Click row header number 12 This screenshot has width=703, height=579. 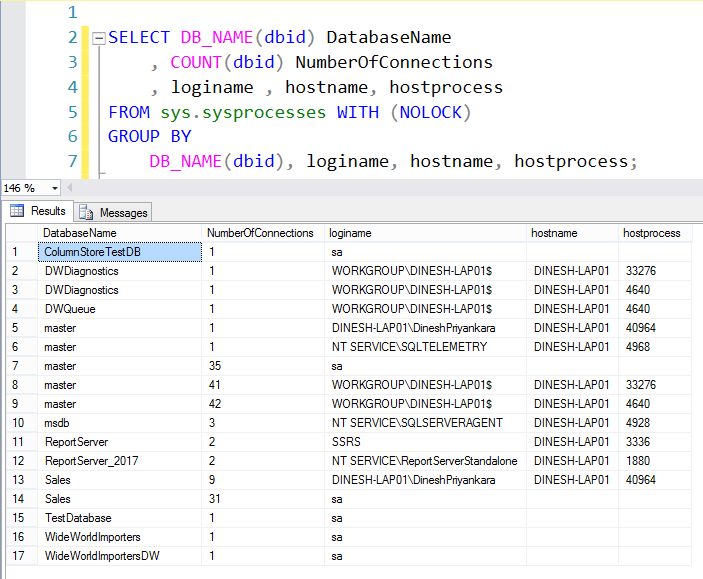point(22,461)
